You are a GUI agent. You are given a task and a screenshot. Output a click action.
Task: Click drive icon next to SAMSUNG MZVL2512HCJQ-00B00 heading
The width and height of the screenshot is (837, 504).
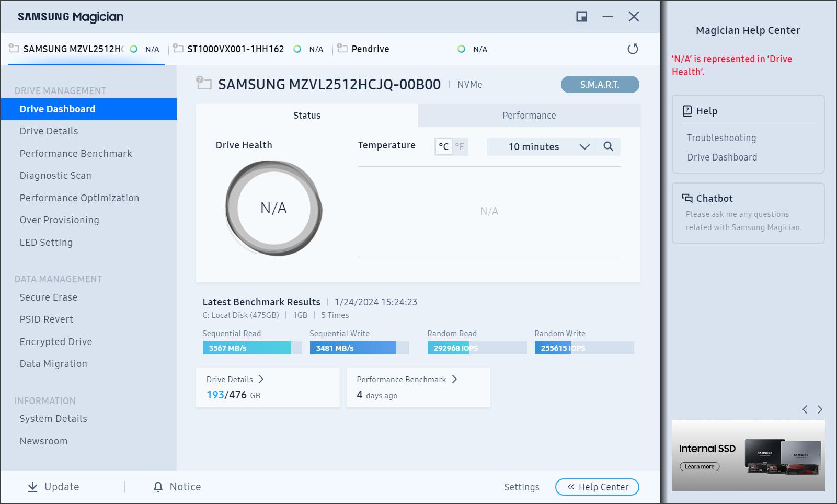click(x=203, y=83)
